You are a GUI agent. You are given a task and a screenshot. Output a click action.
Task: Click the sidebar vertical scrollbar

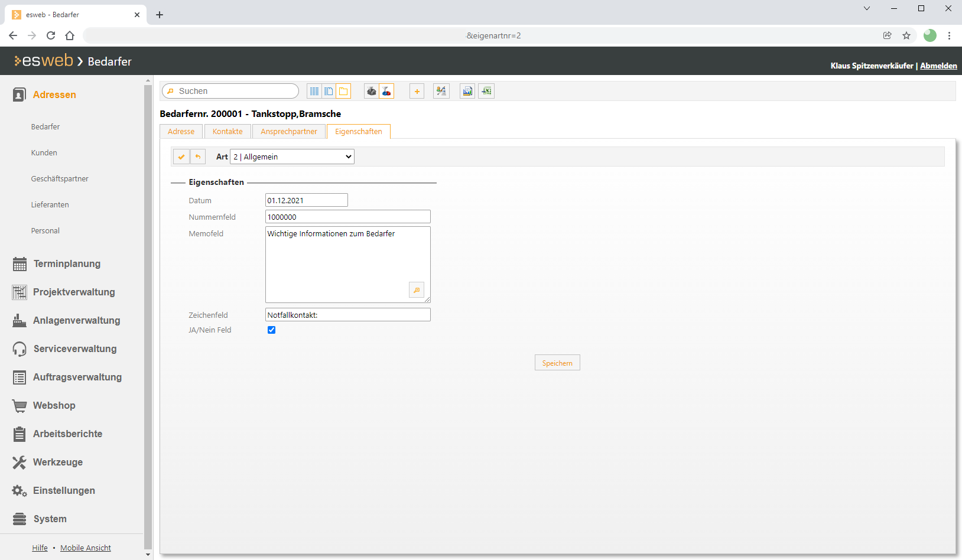click(x=148, y=317)
